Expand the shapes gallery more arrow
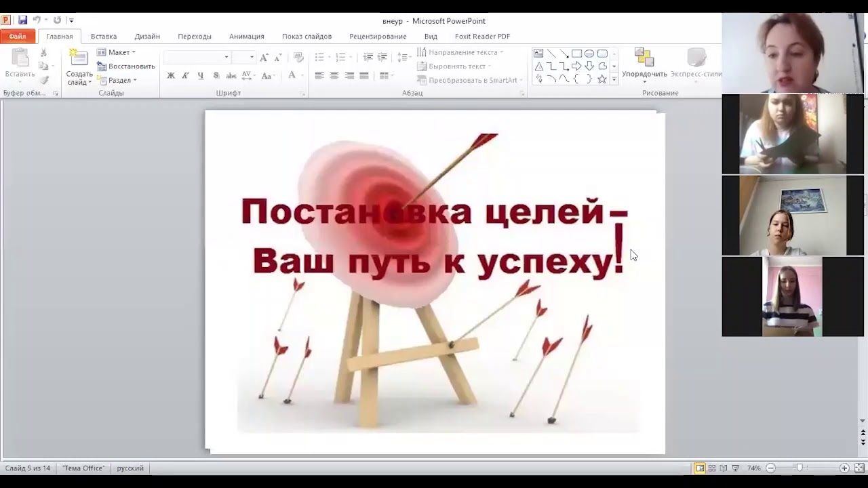This screenshot has height=488, width=868. [x=614, y=79]
